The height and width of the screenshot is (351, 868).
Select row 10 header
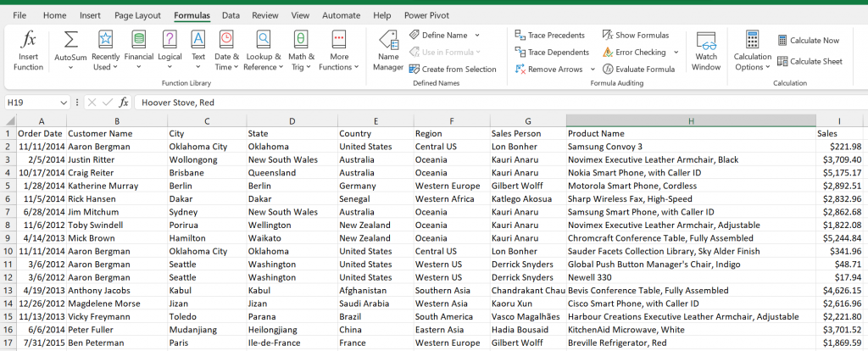coord(8,251)
